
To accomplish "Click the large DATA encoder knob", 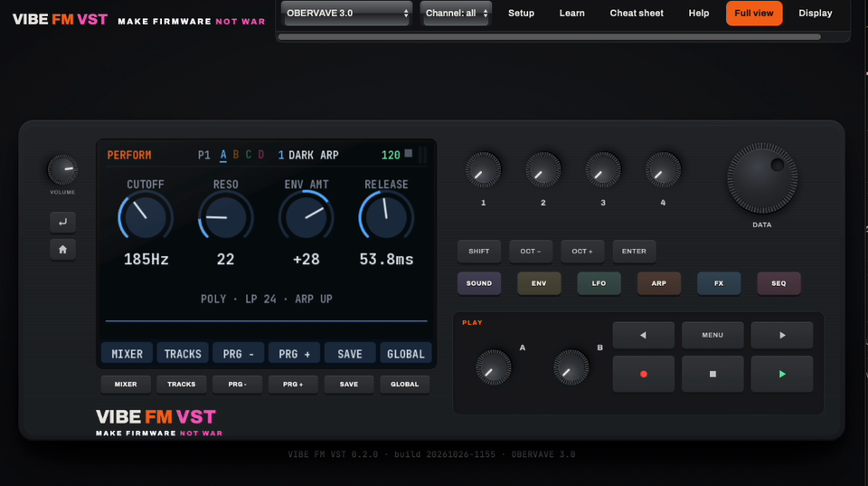I will pos(761,178).
